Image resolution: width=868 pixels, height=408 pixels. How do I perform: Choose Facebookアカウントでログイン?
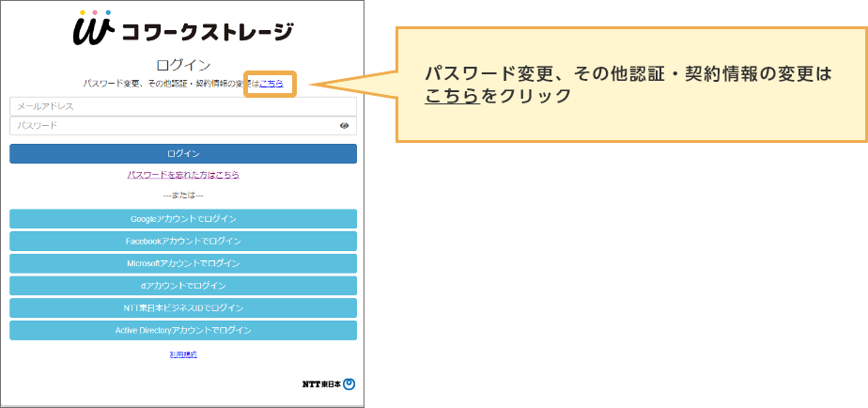click(183, 241)
